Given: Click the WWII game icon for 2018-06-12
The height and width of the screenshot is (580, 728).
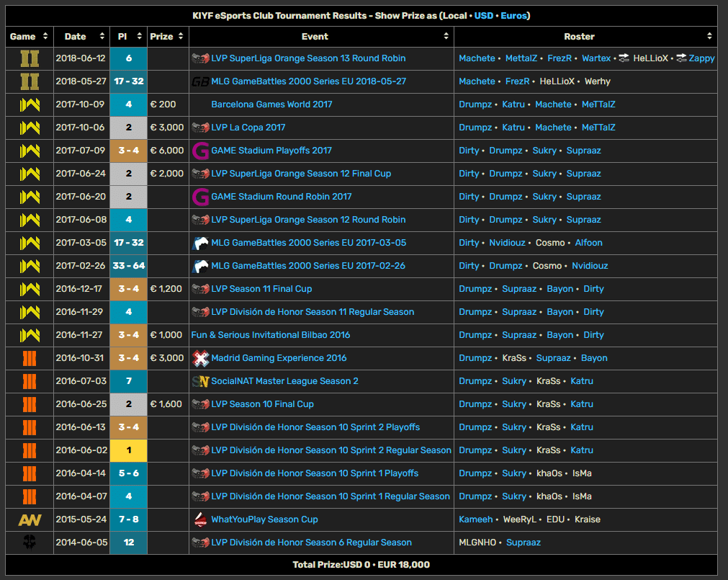Looking at the screenshot, I should coord(30,58).
